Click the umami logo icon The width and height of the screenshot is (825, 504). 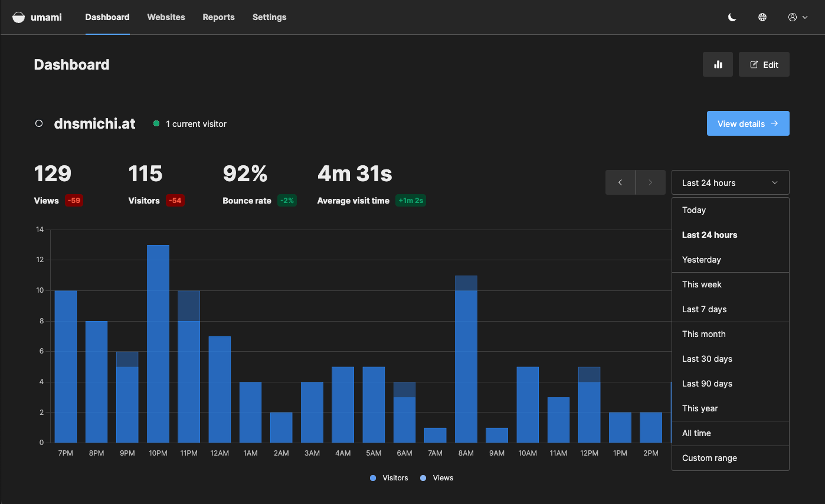tap(19, 17)
